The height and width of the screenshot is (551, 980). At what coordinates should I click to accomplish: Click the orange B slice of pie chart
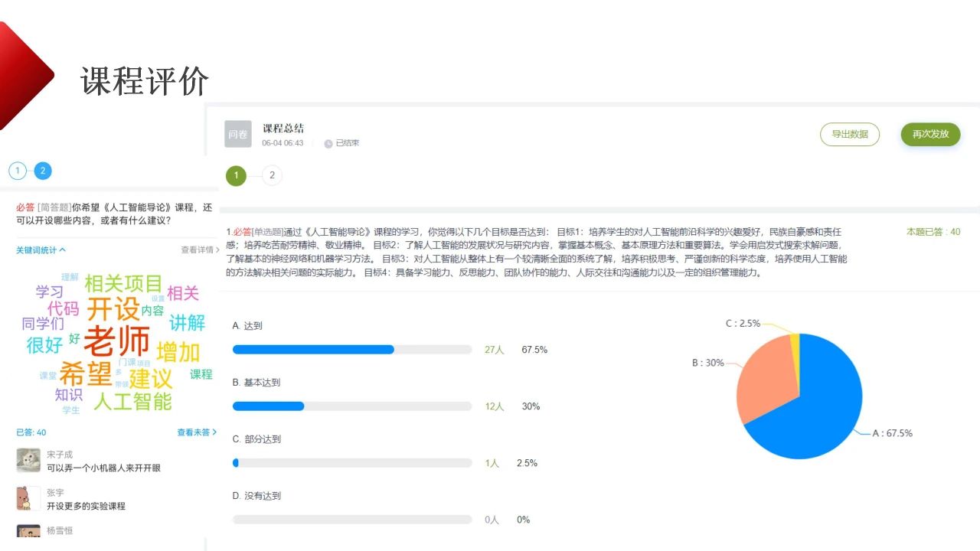[x=762, y=379]
